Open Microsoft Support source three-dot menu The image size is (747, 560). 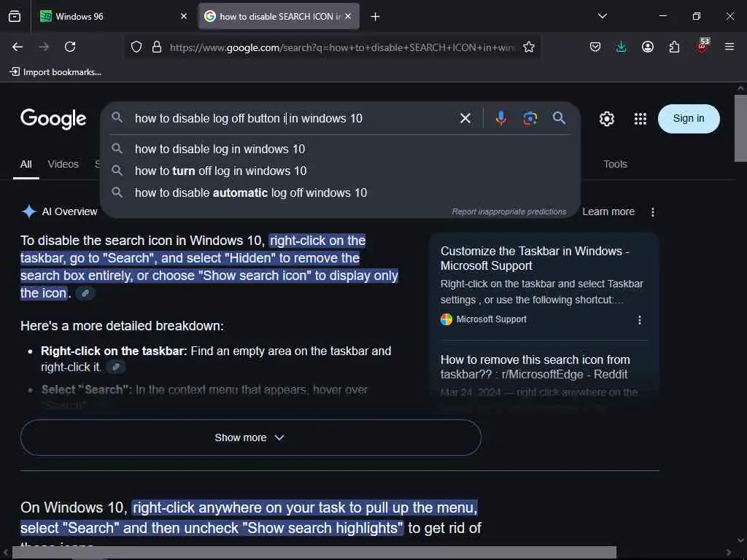coord(639,320)
